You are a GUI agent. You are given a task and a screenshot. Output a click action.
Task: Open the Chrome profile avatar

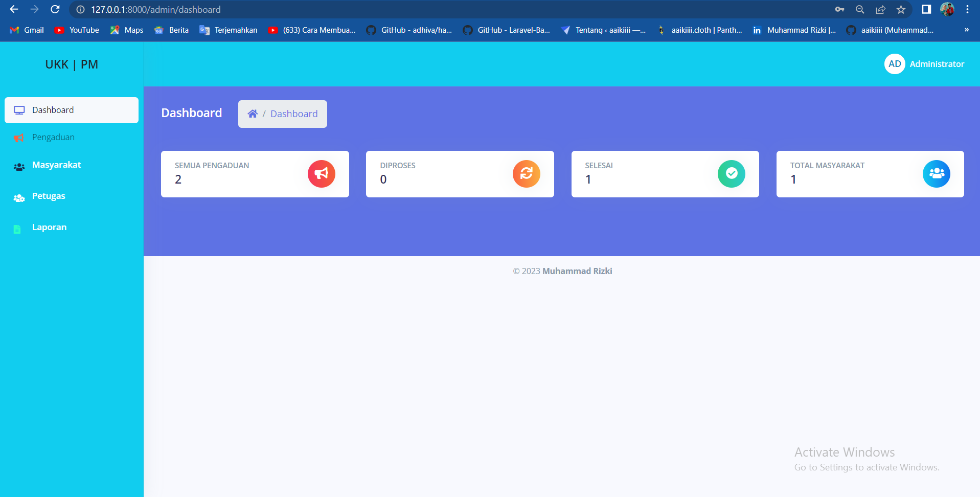pyautogui.click(x=947, y=9)
